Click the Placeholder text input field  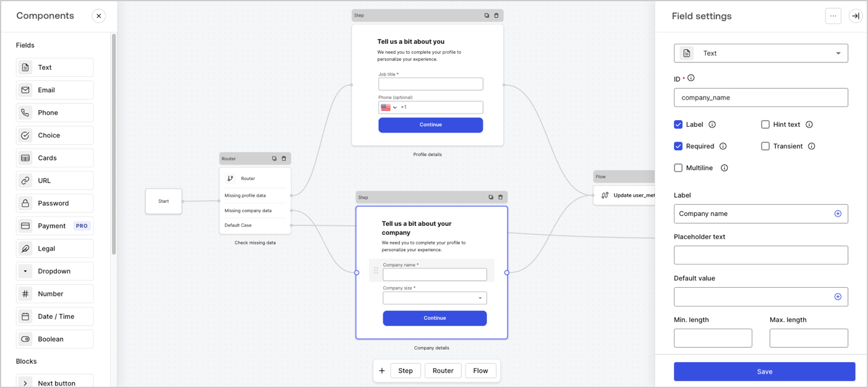[x=760, y=255]
